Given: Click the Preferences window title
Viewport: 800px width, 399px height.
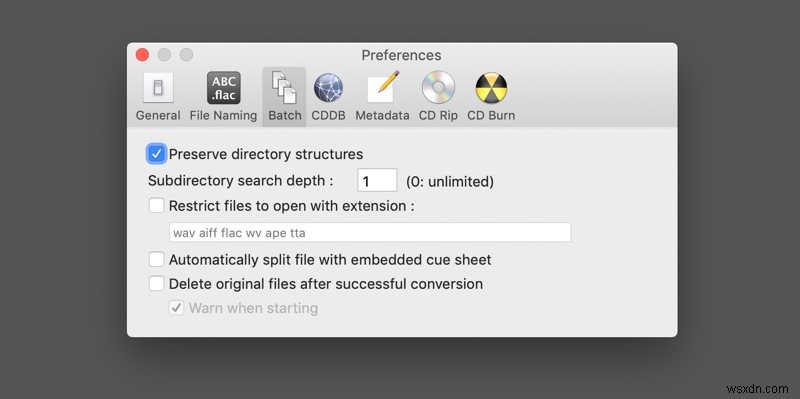Looking at the screenshot, I should tap(401, 55).
